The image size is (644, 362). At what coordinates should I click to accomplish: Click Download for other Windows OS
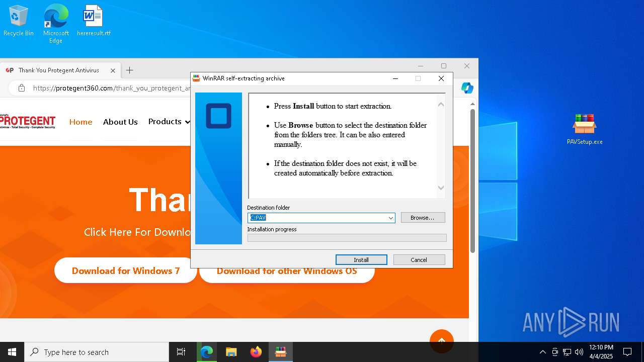[x=287, y=270]
